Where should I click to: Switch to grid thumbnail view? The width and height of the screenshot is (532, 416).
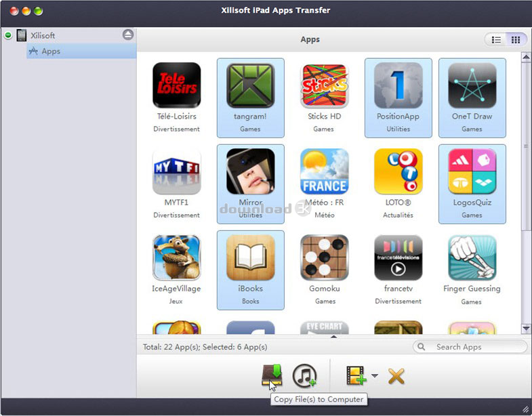pos(516,40)
